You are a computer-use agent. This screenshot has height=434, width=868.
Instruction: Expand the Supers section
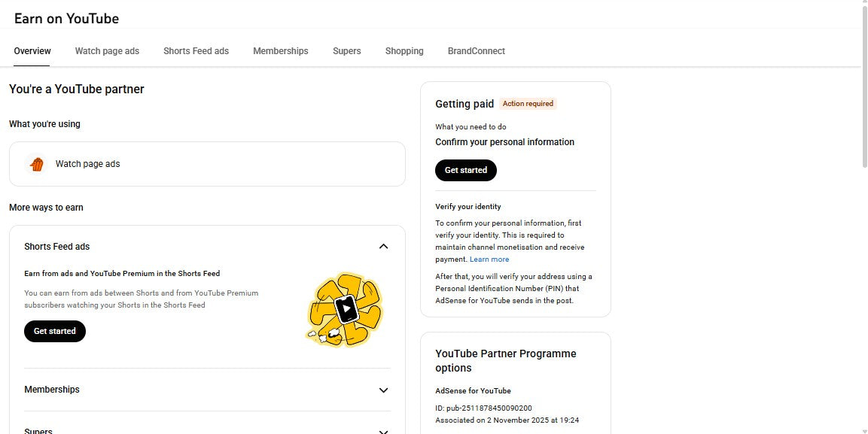point(383,430)
